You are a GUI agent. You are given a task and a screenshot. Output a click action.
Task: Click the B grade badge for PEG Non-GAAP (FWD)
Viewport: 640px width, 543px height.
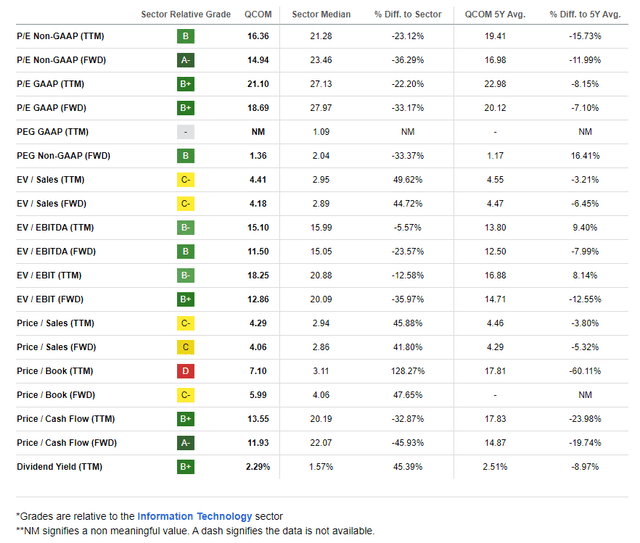tap(186, 156)
